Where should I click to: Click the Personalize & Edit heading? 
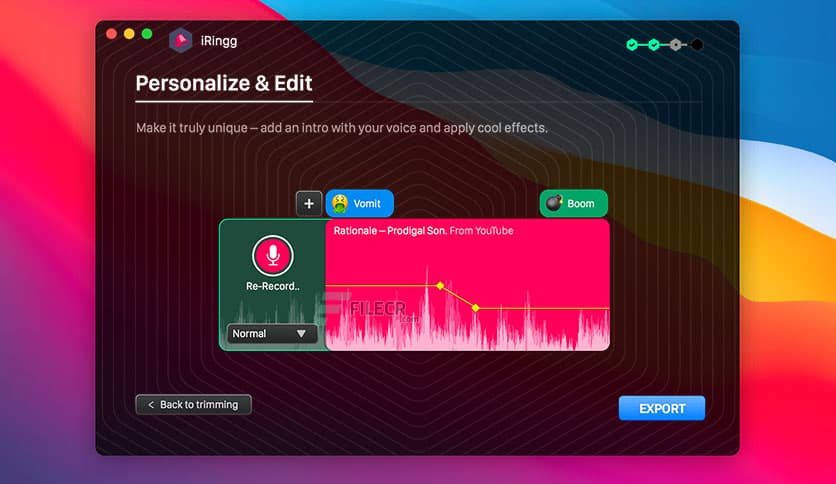pyautogui.click(x=224, y=83)
